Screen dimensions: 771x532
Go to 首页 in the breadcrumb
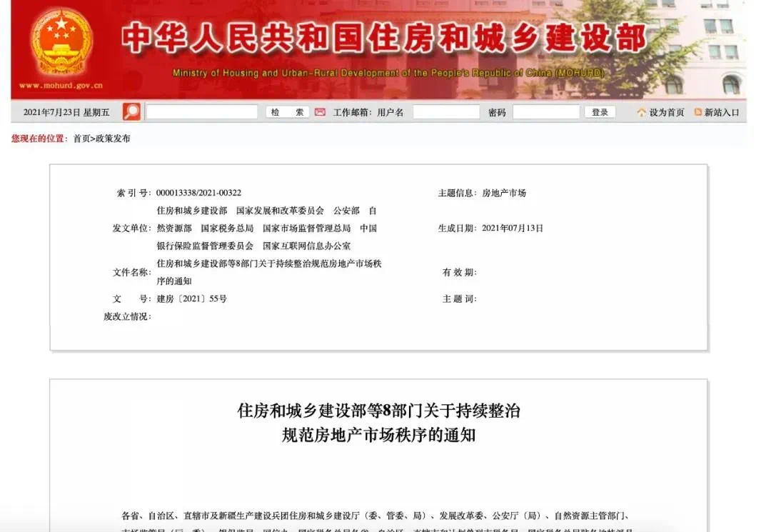(x=81, y=139)
